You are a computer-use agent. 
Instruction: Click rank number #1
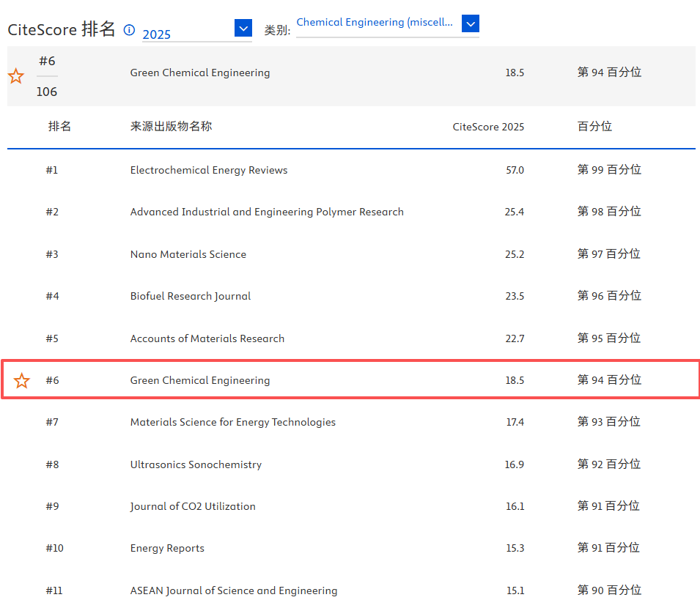[x=52, y=170]
